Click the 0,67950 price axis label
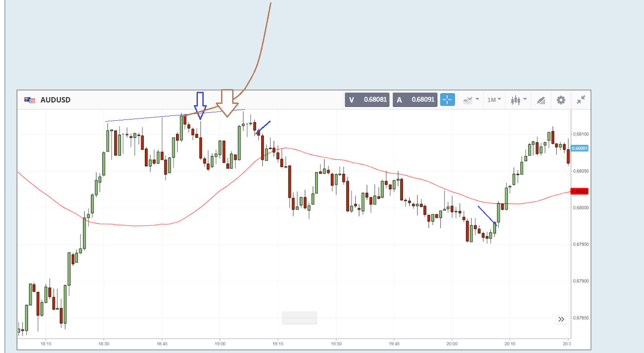The image size is (644, 353). (580, 245)
